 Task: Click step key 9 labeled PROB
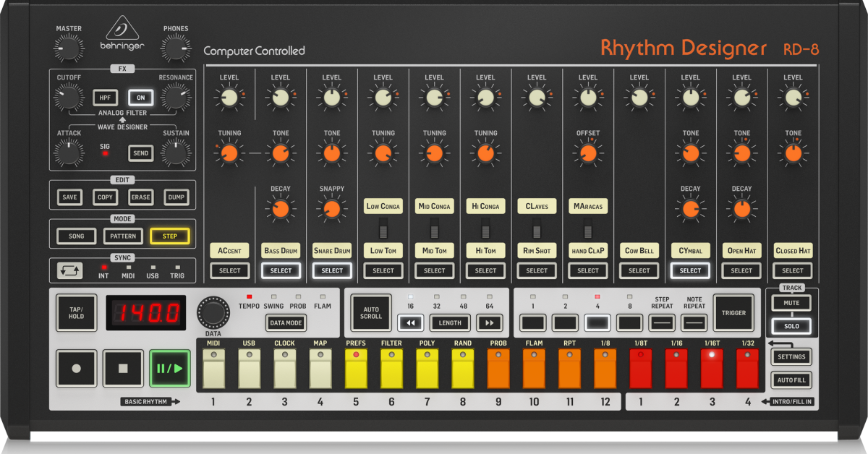pyautogui.click(x=498, y=369)
